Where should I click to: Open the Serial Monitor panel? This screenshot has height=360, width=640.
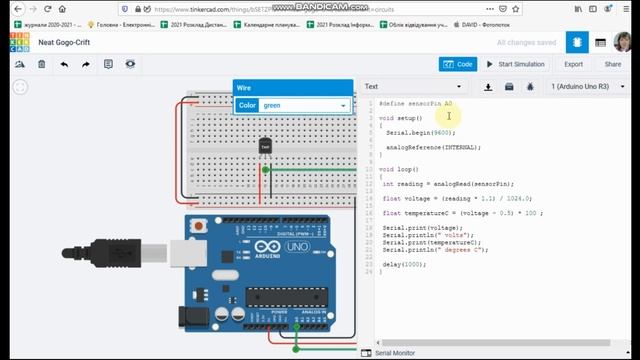pyautogui.click(x=388, y=353)
